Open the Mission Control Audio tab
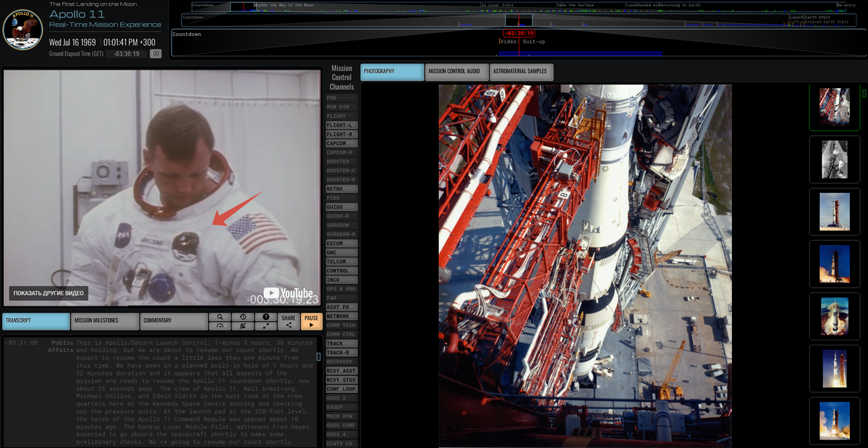 pyautogui.click(x=456, y=72)
